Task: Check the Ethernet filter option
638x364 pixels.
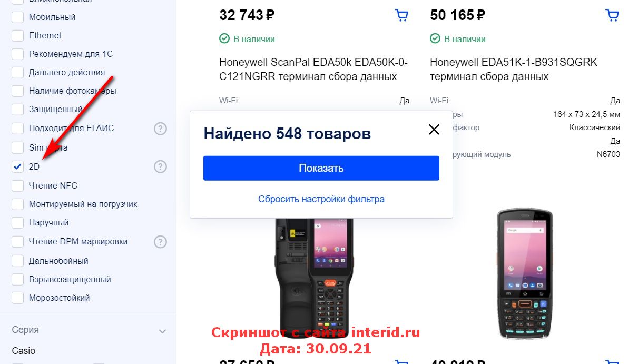Action: click(18, 35)
